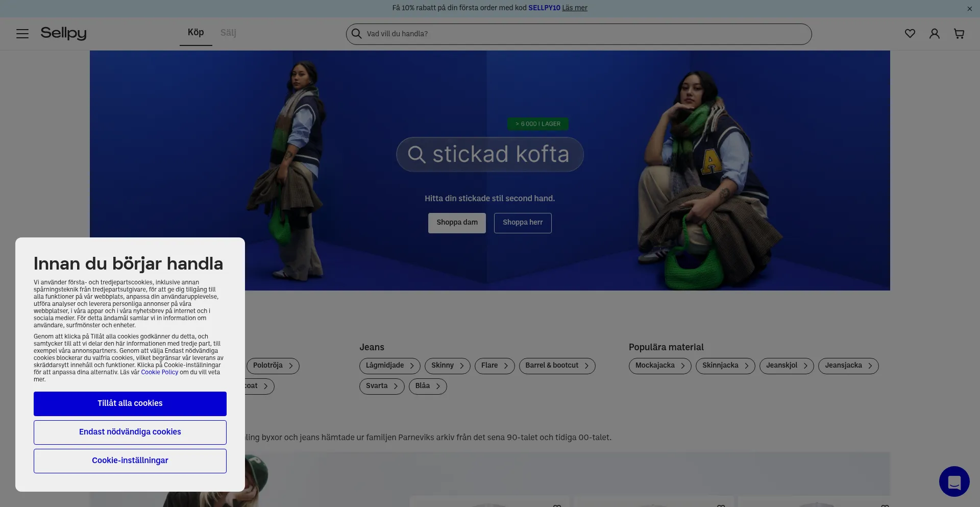Image resolution: width=980 pixels, height=507 pixels.
Task: Click the search field 'Vad vill du handla?'
Action: pyautogui.click(x=582, y=34)
